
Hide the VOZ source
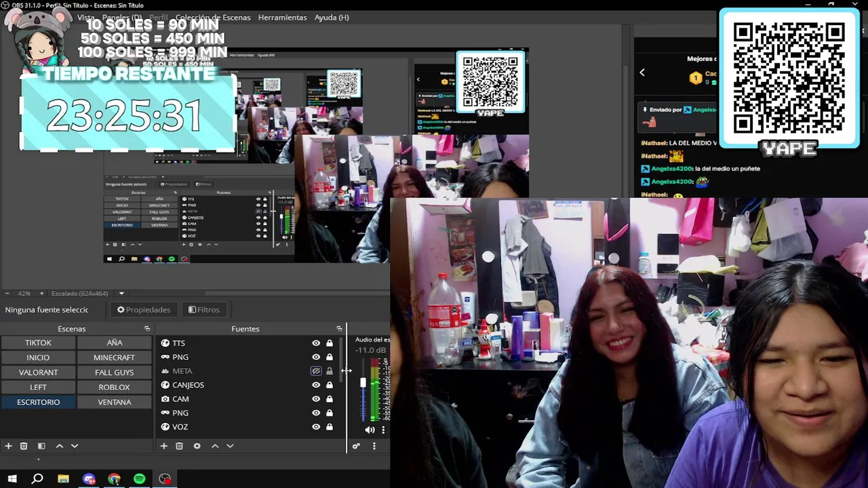(x=316, y=427)
